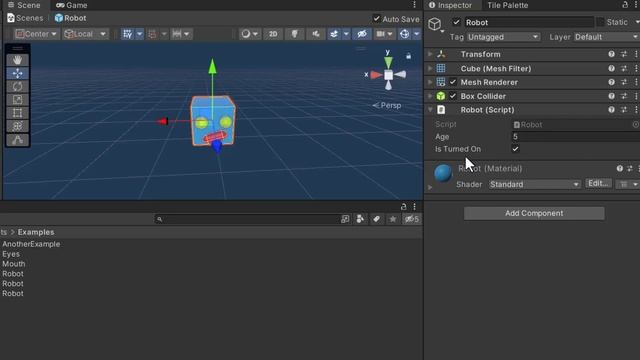Toggle 2D view mode

(x=273, y=34)
